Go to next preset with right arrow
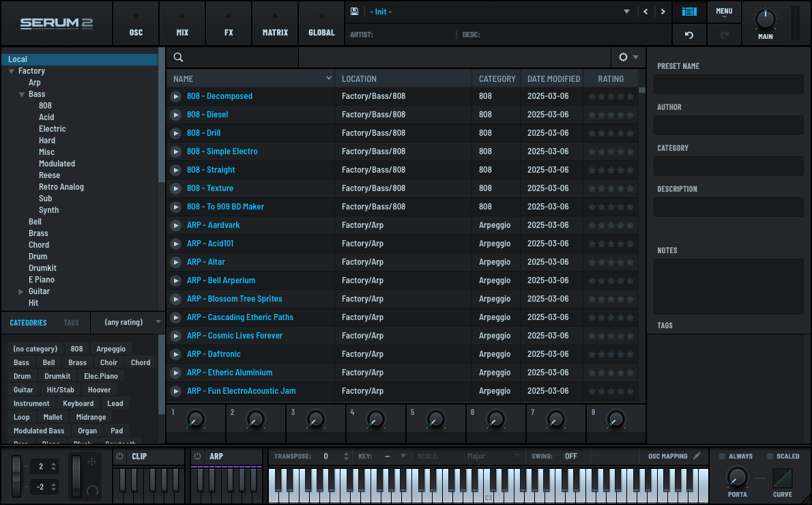 pos(663,12)
